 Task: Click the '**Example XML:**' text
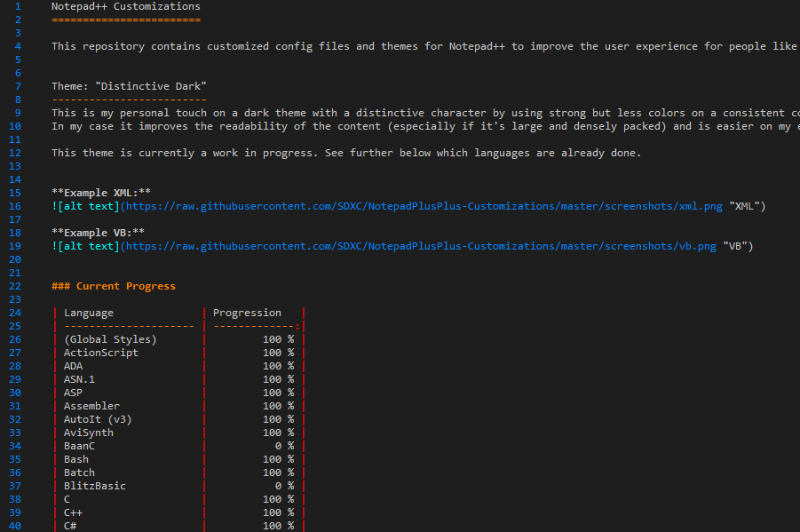[x=101, y=193]
